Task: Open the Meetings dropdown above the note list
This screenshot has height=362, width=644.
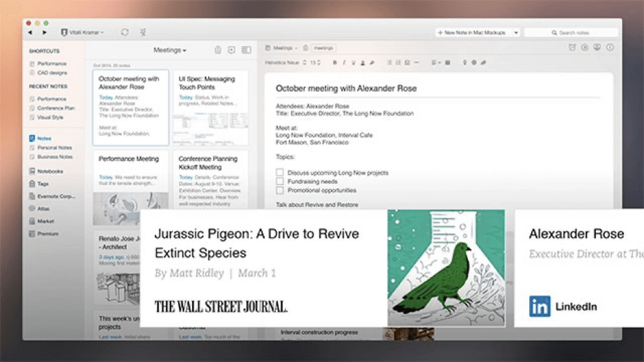Action: [x=170, y=50]
